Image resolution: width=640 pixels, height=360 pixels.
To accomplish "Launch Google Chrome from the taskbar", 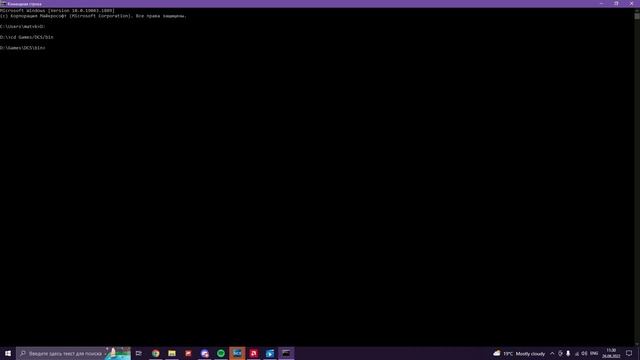I will tap(156, 353).
